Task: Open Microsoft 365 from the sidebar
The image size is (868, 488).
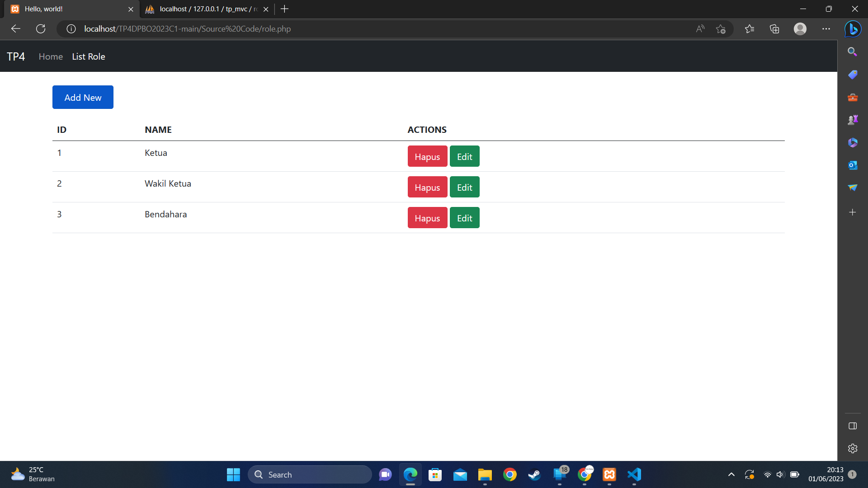Action: [853, 142]
